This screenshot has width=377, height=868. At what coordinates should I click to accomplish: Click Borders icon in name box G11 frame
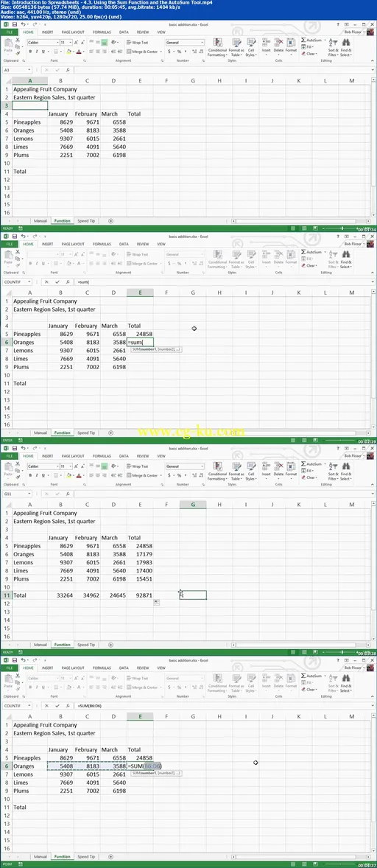pos(57,475)
